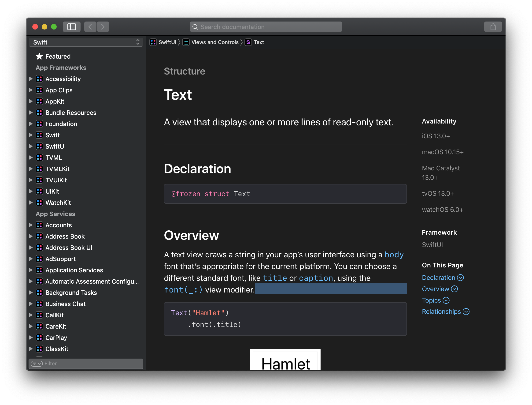This screenshot has height=405, width=532.
Task: Expand the CallKit disclosure triangle
Action: (x=31, y=315)
